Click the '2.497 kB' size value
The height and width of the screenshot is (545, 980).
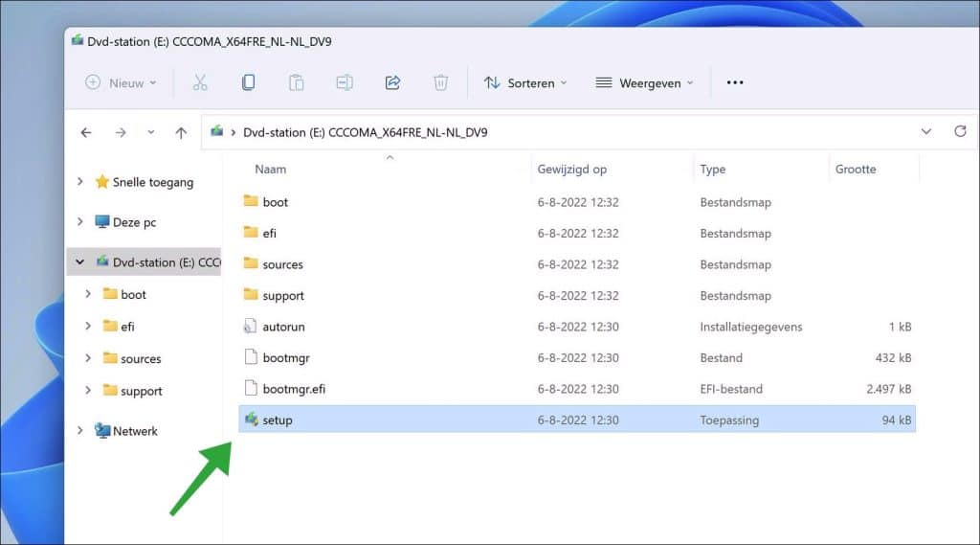pyautogui.click(x=889, y=389)
